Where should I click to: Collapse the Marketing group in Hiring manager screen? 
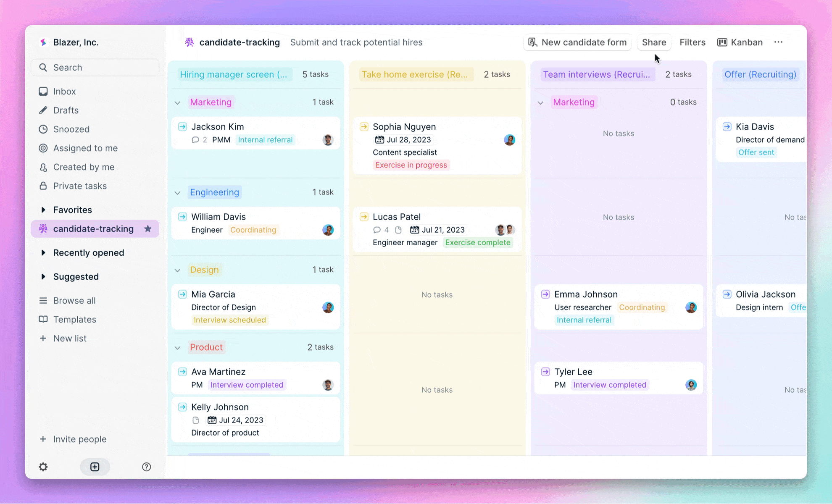tap(178, 102)
